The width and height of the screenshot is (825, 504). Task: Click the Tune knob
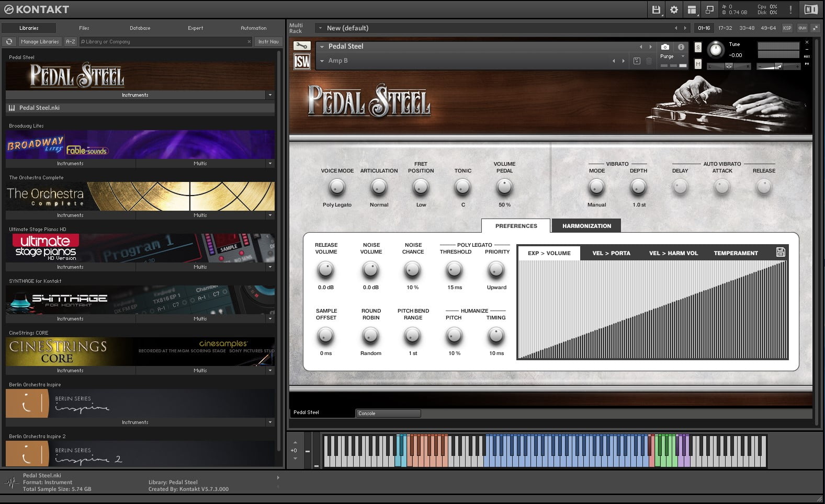click(x=715, y=50)
